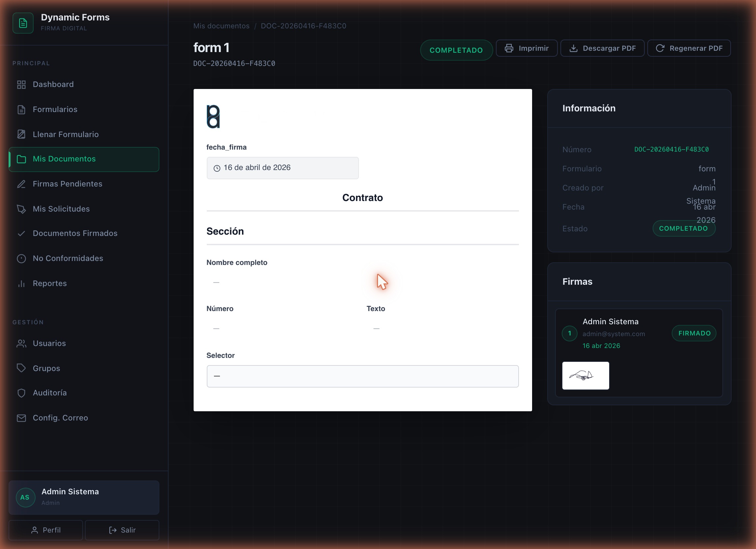Click the admin@system.com email text
The image size is (756, 549).
[x=613, y=334]
